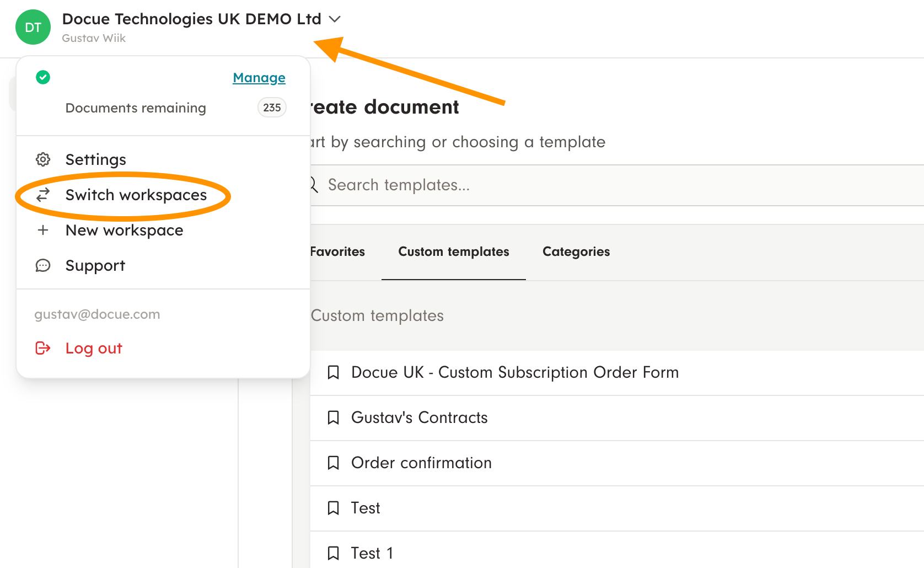Viewport: 924px width, 568px height.
Task: Toggle bookmark on Order confirmation template
Action: (333, 463)
